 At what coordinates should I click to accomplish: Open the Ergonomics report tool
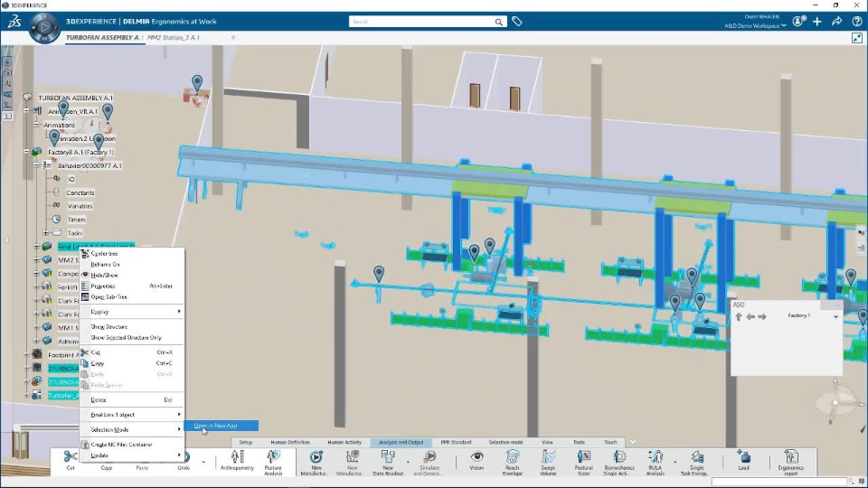point(790,462)
